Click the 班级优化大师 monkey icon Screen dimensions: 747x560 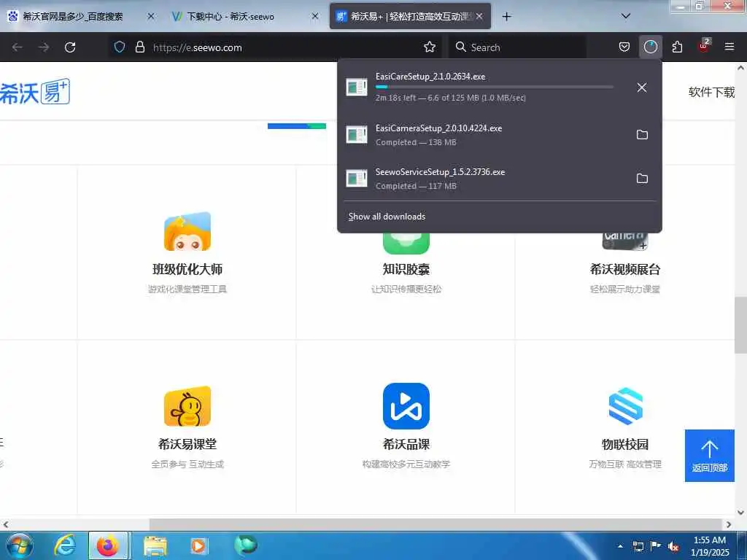click(x=187, y=231)
